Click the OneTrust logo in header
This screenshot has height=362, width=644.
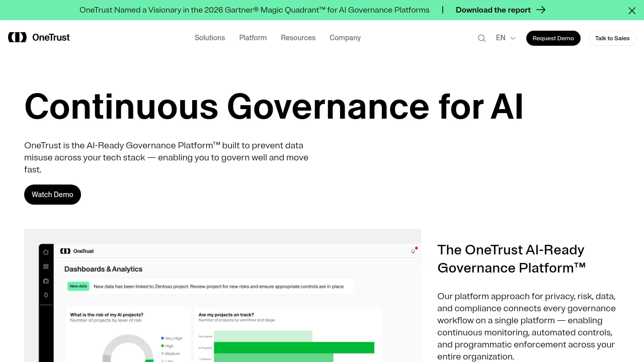pyautogui.click(x=39, y=37)
